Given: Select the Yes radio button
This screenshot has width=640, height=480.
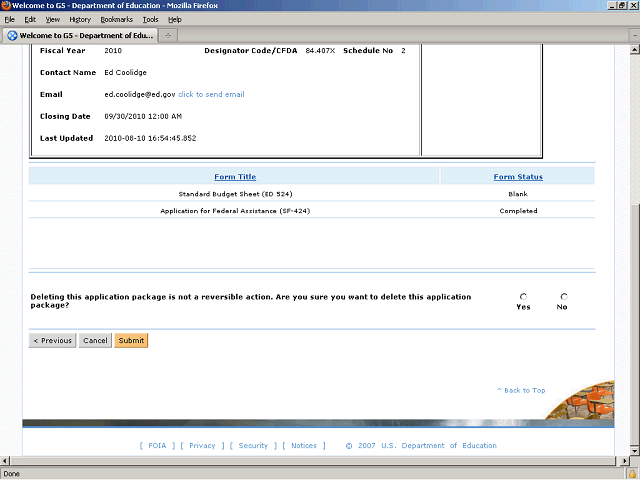Looking at the screenshot, I should click(523, 296).
